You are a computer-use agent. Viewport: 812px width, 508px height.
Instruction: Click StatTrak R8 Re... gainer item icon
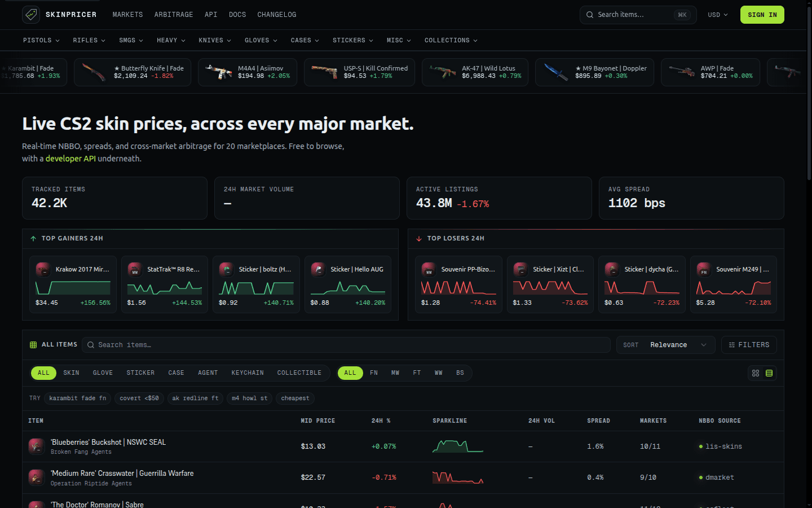point(135,269)
